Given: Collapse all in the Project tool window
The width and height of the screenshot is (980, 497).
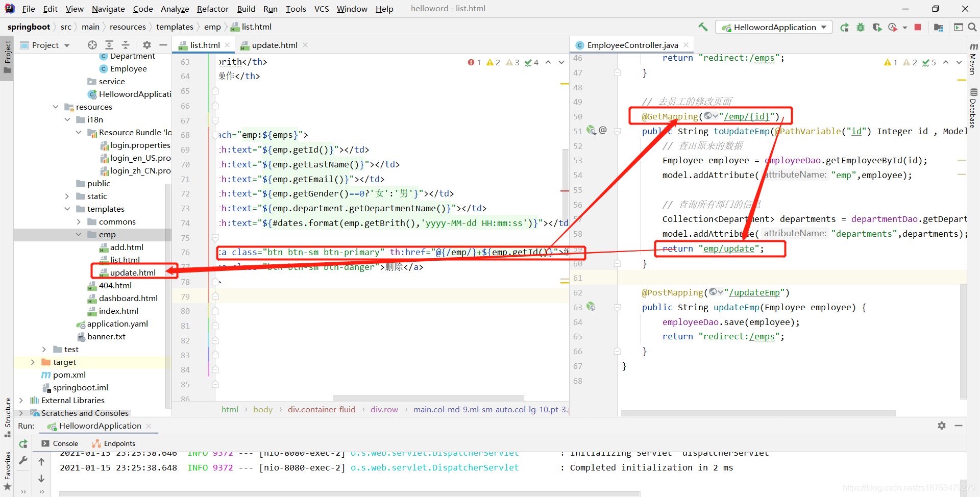Looking at the screenshot, I should (x=126, y=45).
